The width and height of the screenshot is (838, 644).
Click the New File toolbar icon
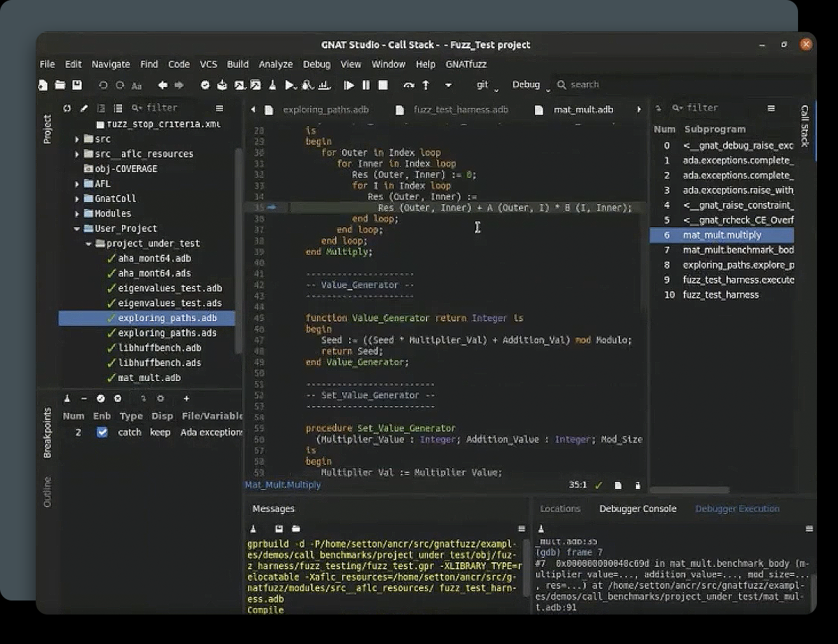(x=43, y=85)
